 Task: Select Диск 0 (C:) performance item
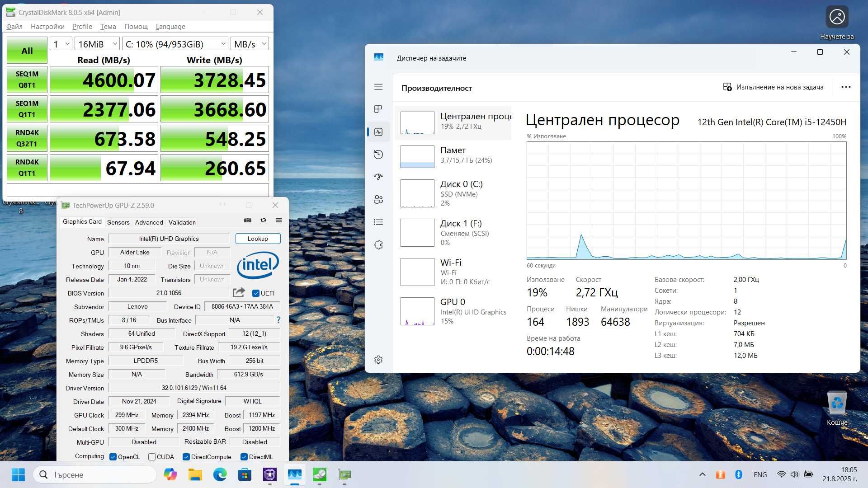(x=453, y=193)
